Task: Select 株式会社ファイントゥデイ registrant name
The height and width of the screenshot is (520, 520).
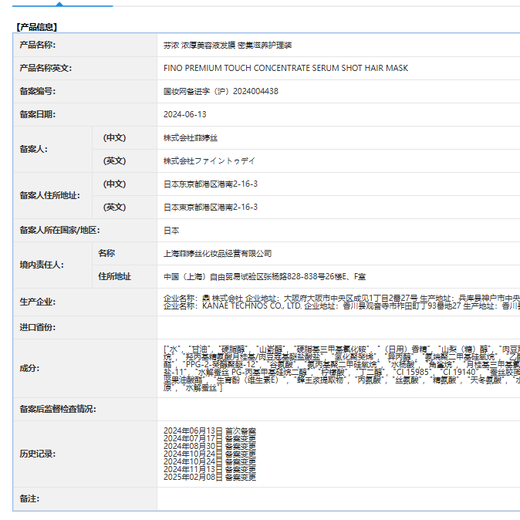Action: point(209,161)
